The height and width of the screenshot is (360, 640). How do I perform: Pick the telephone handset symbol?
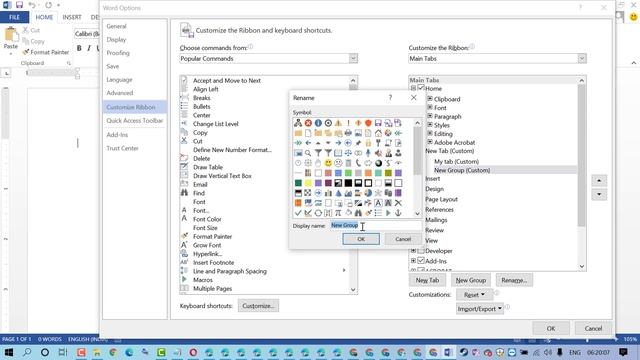358,163
